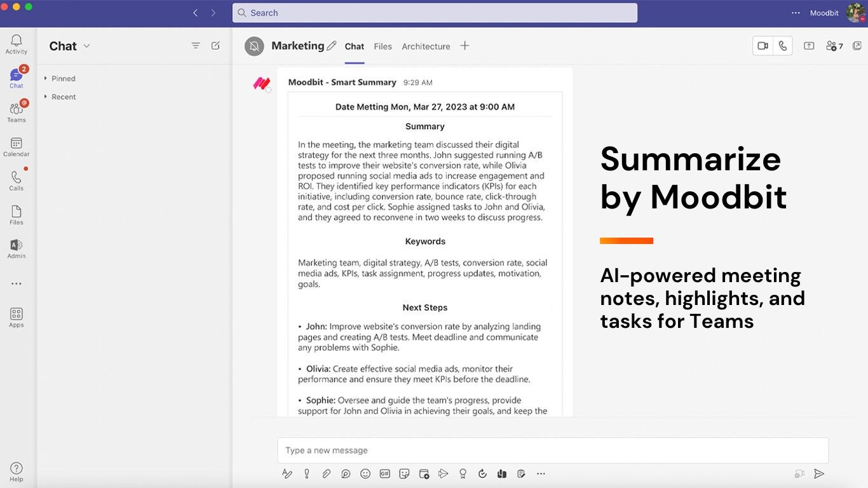Screen dimensions: 868x488
Task: Click the Next Steps heading
Action: 425,308
